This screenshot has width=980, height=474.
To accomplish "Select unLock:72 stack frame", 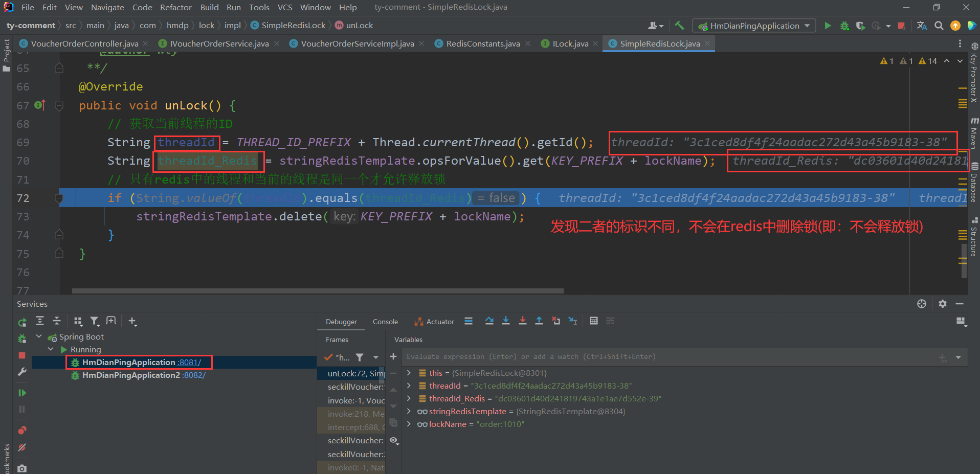I will tap(356, 373).
